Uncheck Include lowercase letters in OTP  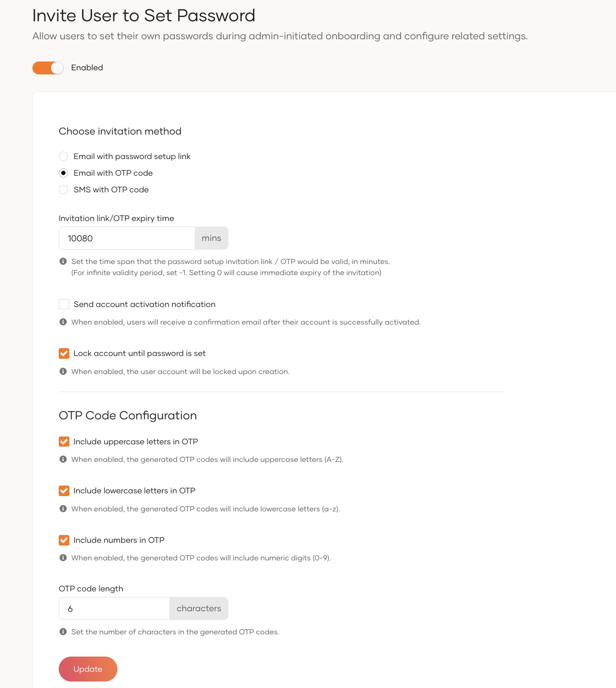64,491
